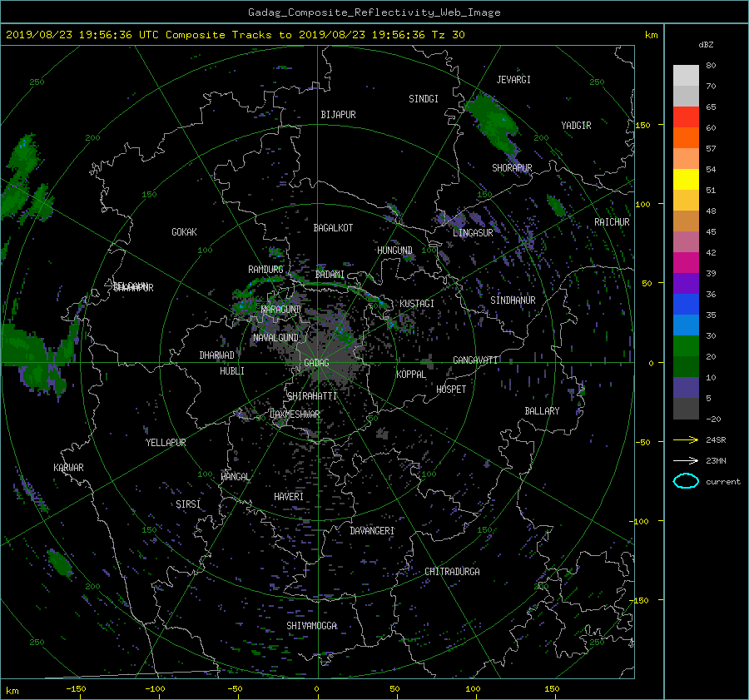The height and width of the screenshot is (700, 749).
Task: Click the HOSPET city label
Action: [x=451, y=390]
